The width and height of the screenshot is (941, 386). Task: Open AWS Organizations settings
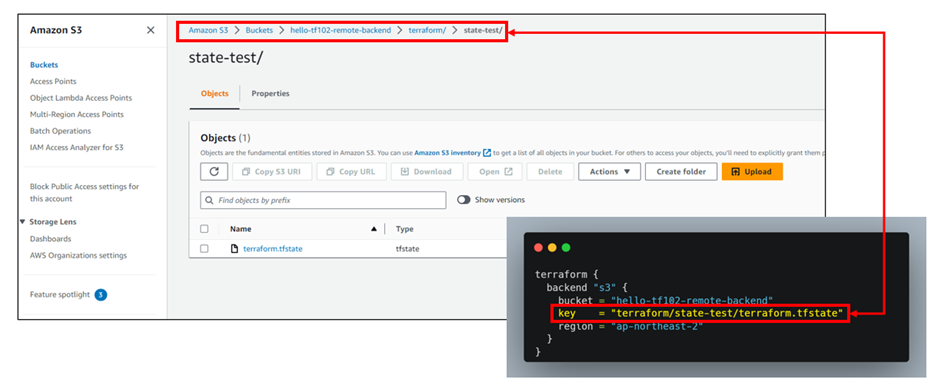[79, 255]
